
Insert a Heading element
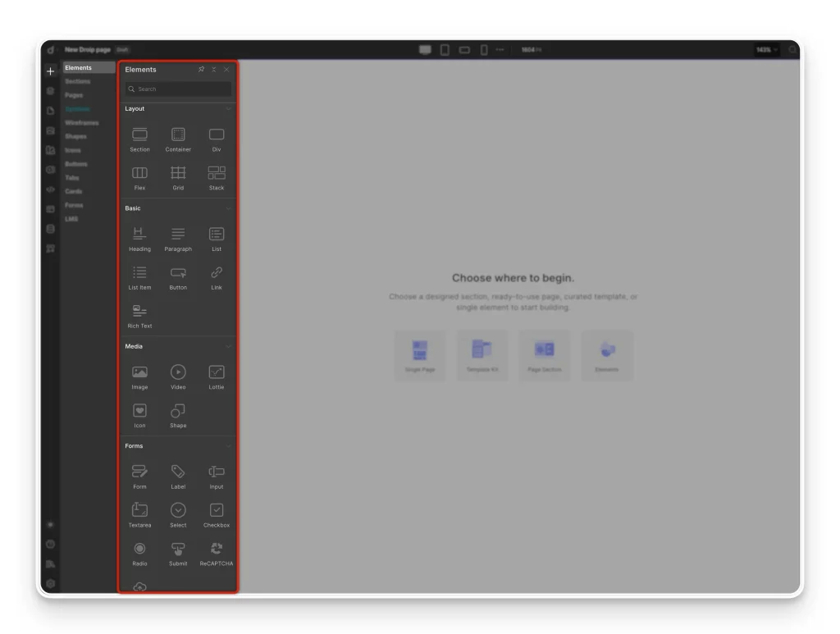point(139,239)
